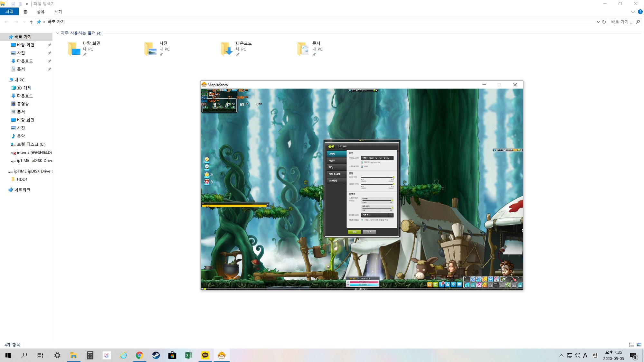Open Google Chrome from the taskbar

click(139, 355)
